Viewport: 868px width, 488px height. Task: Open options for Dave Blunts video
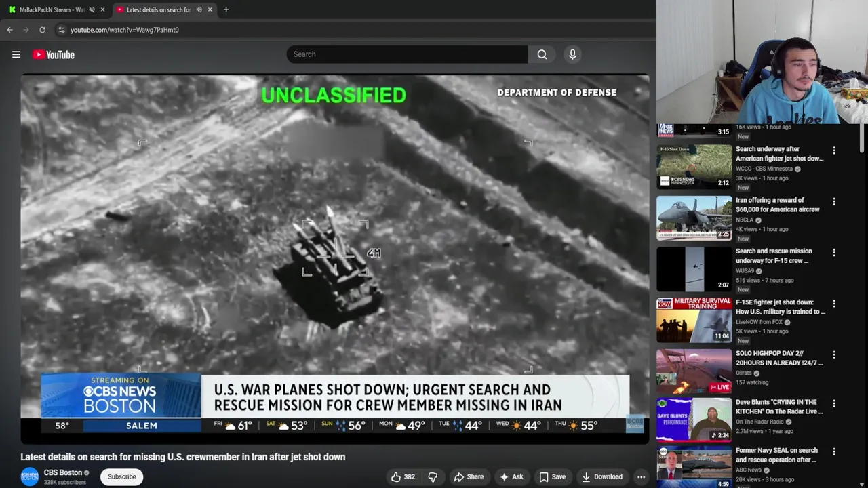pos(834,403)
